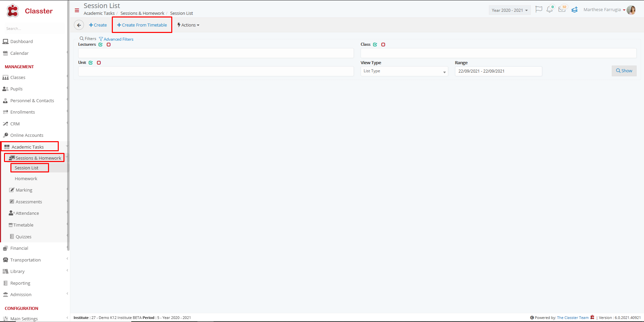This screenshot has height=322, width=644.
Task: Click the Personnel & Contacts icon
Action: (x=5, y=101)
